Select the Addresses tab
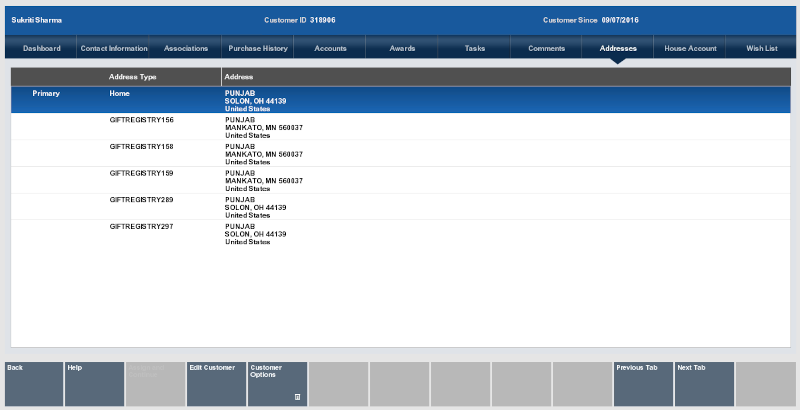Screen dimensions: 800x410 (618, 48)
